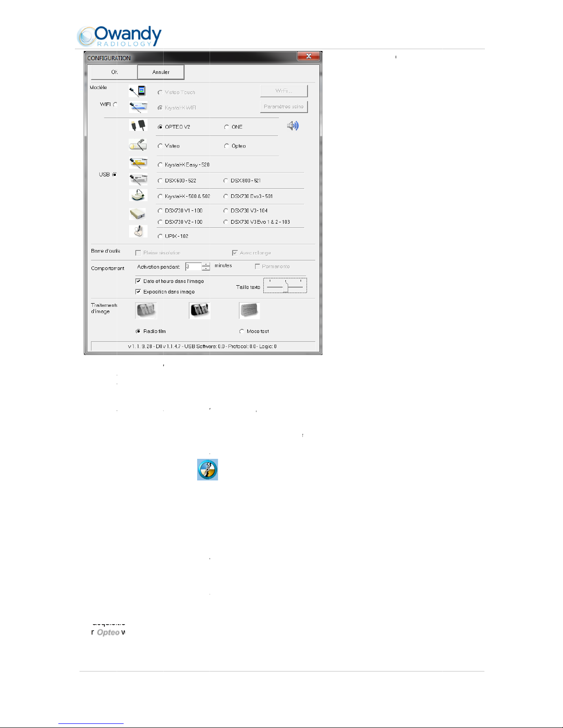Click the Visteo Touch device icon
563x728 pixels.
pos(137,91)
